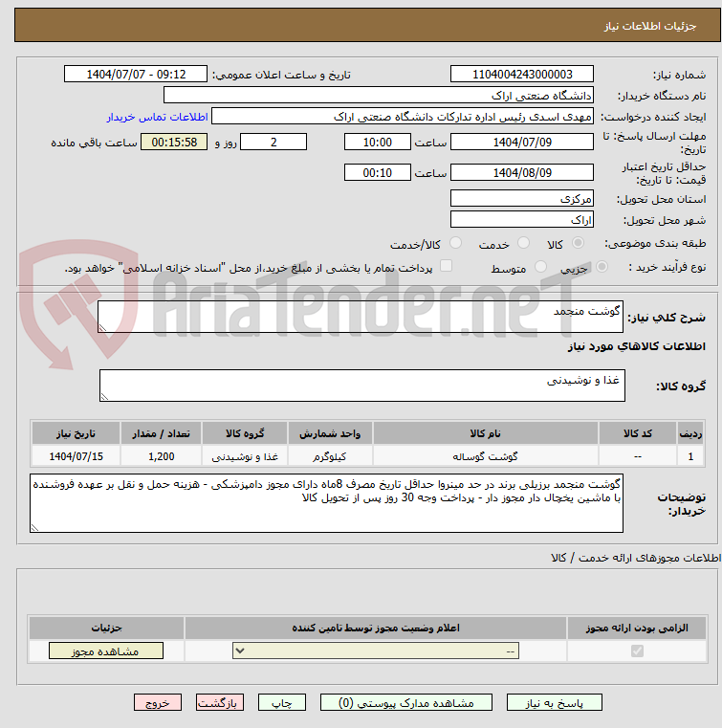Click the 'کیلوگرم' unit cell
This screenshot has width=722, height=728.
pos(330,456)
